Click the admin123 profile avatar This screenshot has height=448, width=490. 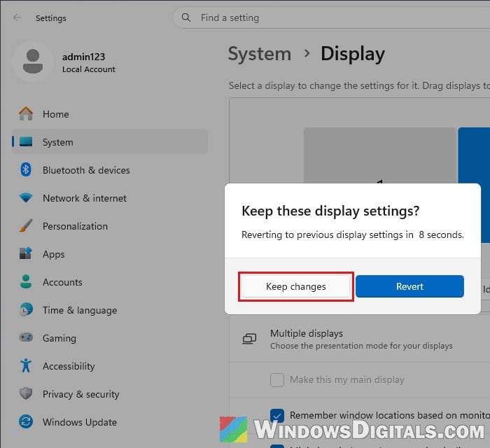point(33,61)
